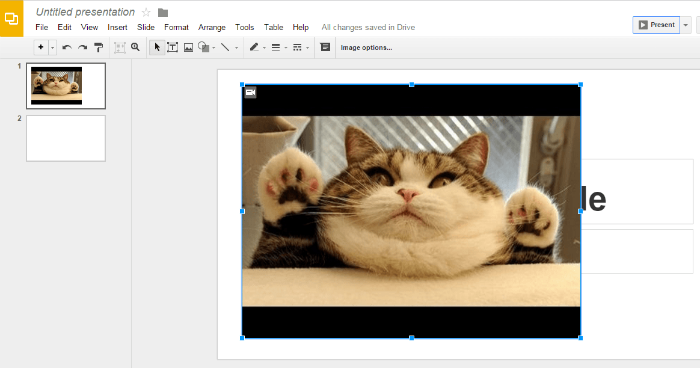Open the File menu
Viewport: 700px width, 368px height.
pos(42,27)
